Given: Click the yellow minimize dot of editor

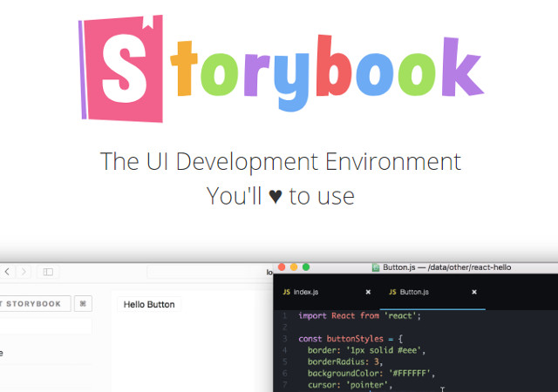Looking at the screenshot, I should 294,267.
